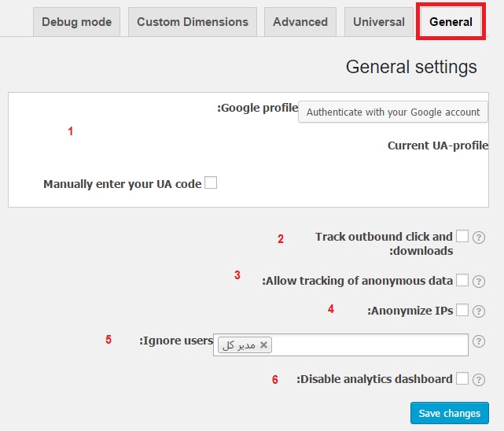The height and width of the screenshot is (431, 504).
Task: Click the Save changes button
Action: [x=450, y=413]
